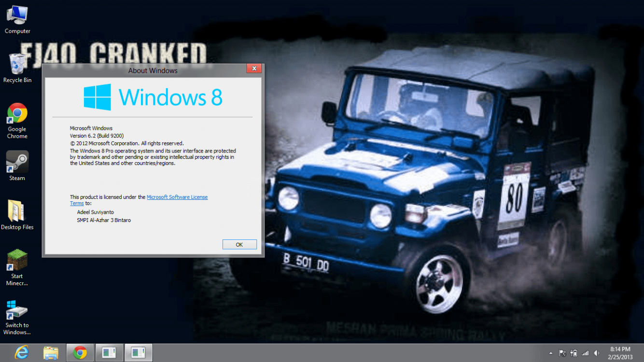Close the About Windows dialog
644x362 pixels.
pyautogui.click(x=254, y=69)
